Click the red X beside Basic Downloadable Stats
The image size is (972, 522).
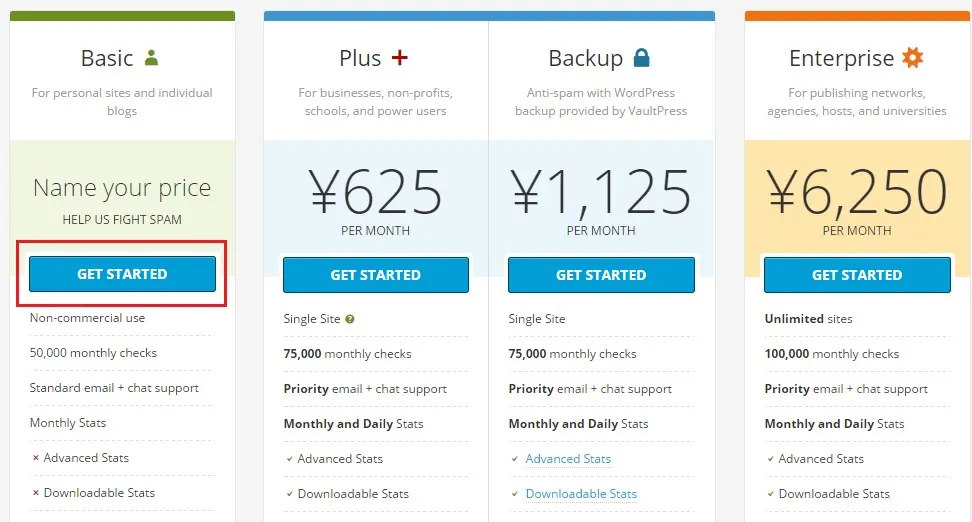tap(35, 493)
